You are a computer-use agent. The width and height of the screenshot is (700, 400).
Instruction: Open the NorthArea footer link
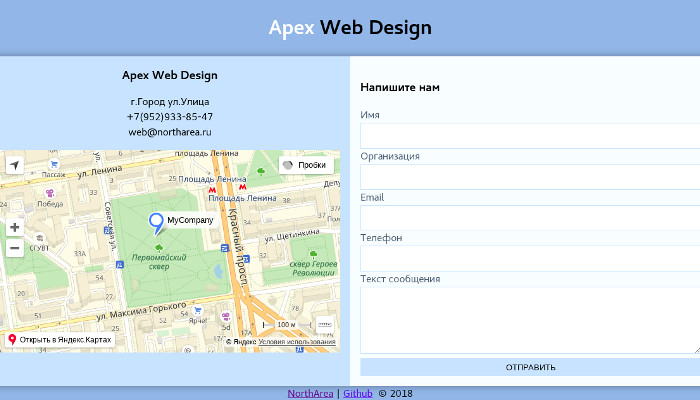310,393
